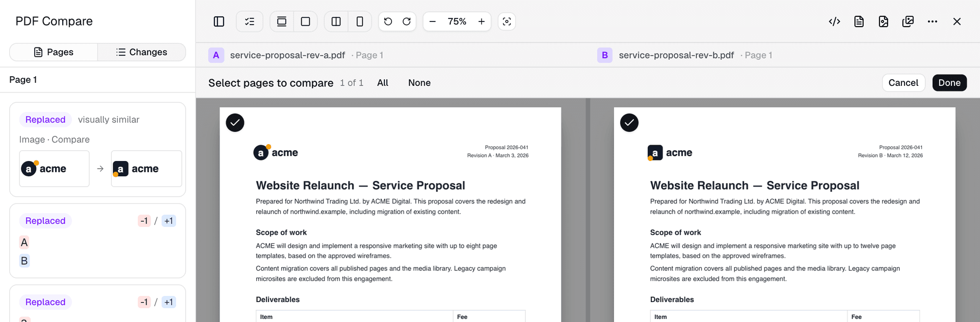Select None of the pages
Screen dimensions: 980x322
[420, 83]
